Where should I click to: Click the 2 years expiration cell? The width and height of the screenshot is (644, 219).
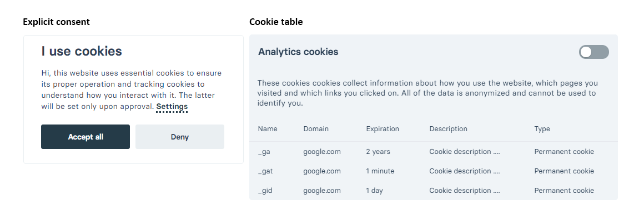pos(378,152)
